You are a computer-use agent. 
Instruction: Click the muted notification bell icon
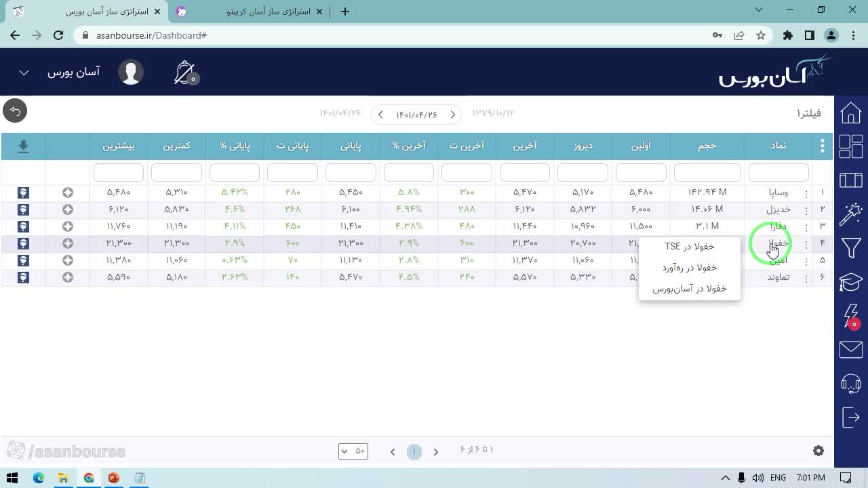click(185, 73)
